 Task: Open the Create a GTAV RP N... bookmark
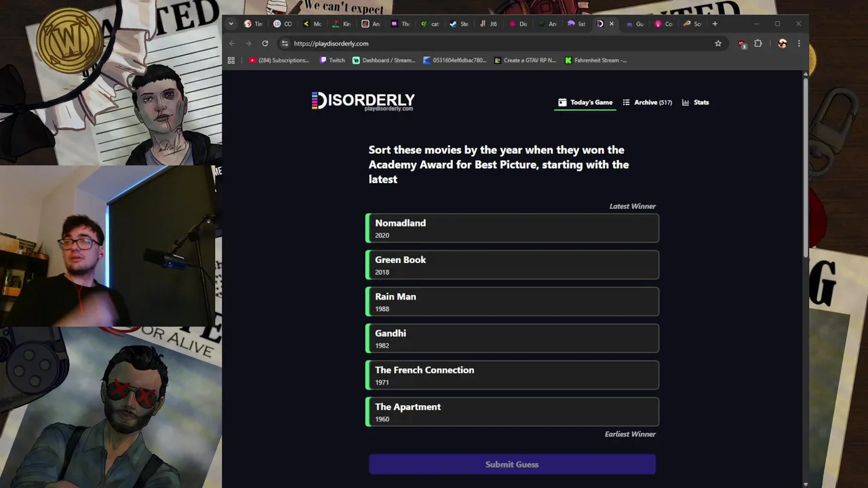(x=526, y=60)
